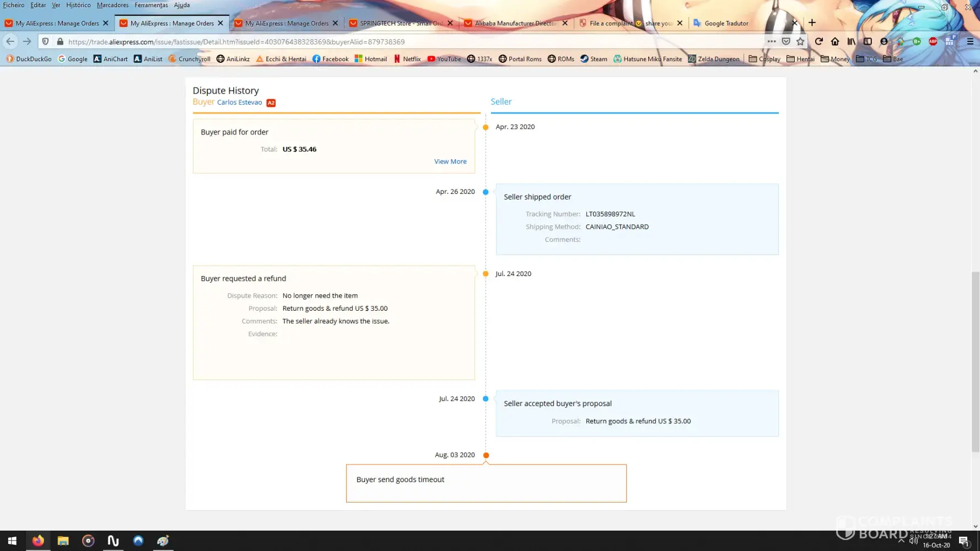Open the Netflix bookmark
The image size is (980, 551).
pos(407,59)
